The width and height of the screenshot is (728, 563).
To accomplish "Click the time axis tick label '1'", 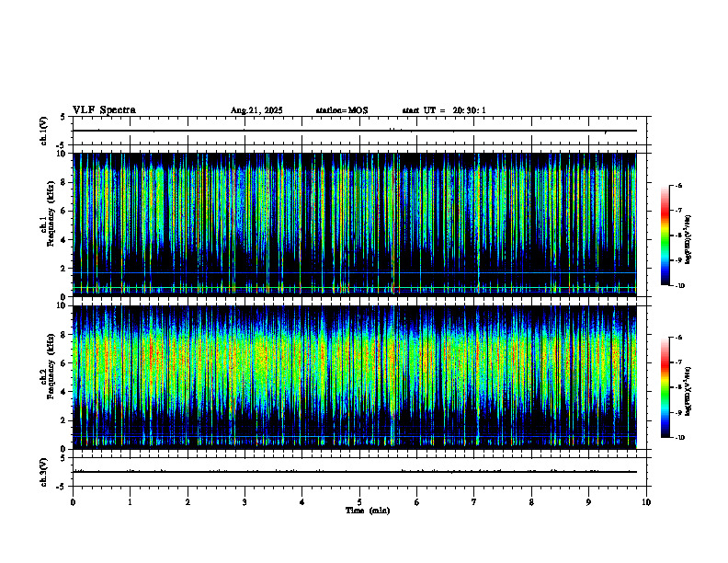I will pos(131,502).
